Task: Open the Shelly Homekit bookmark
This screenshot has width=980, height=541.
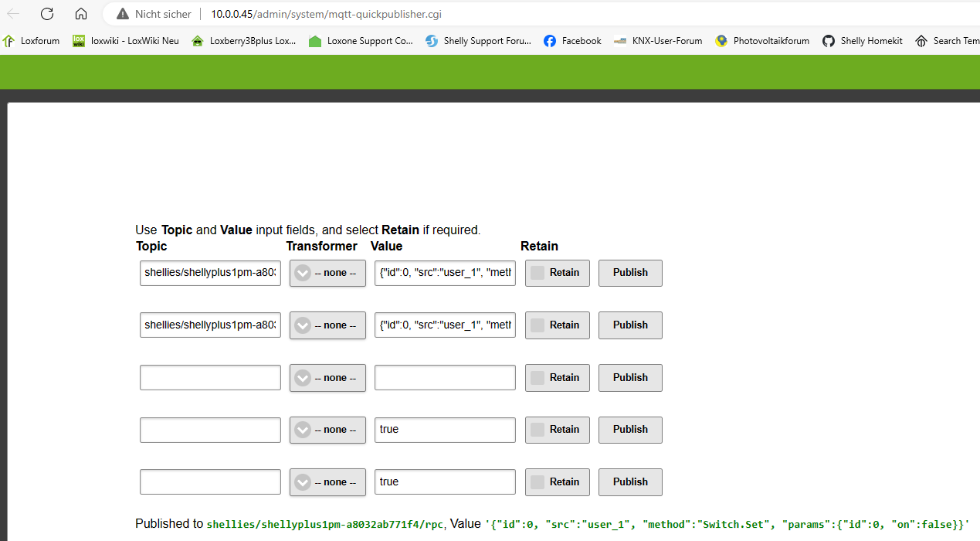Action: (862, 41)
